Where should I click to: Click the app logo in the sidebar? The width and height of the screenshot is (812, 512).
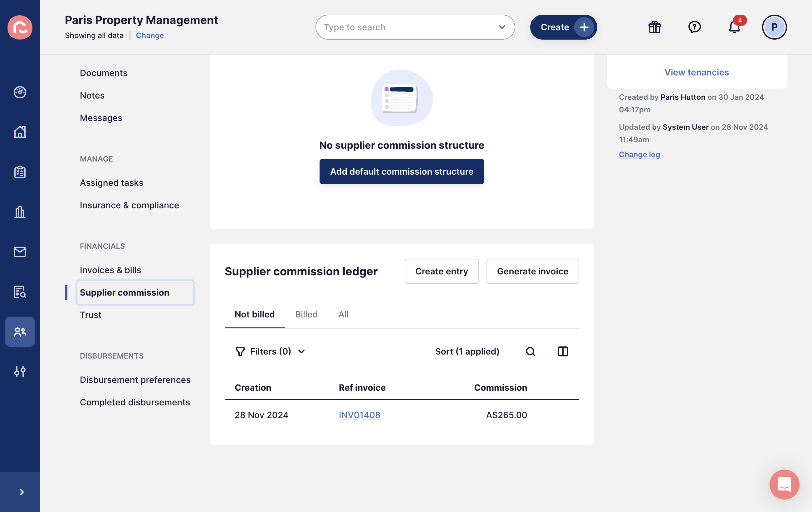(x=20, y=27)
